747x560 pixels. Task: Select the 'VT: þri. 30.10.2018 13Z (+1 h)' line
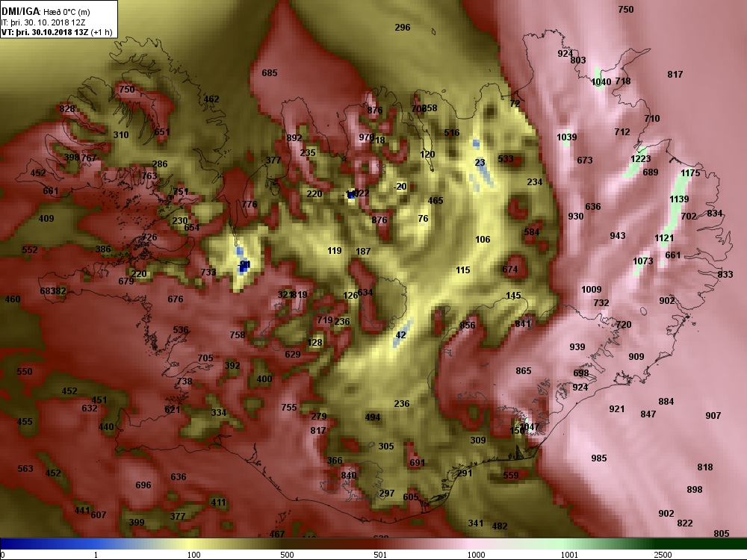pos(57,32)
